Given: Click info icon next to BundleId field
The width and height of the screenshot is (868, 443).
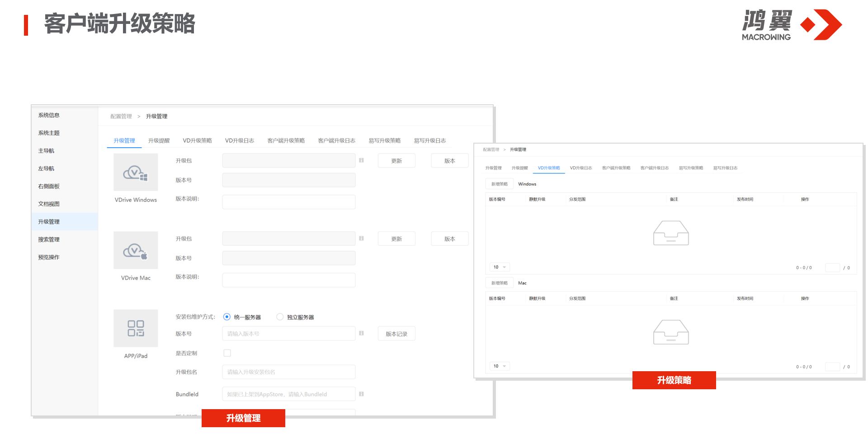Looking at the screenshot, I should point(361,394).
